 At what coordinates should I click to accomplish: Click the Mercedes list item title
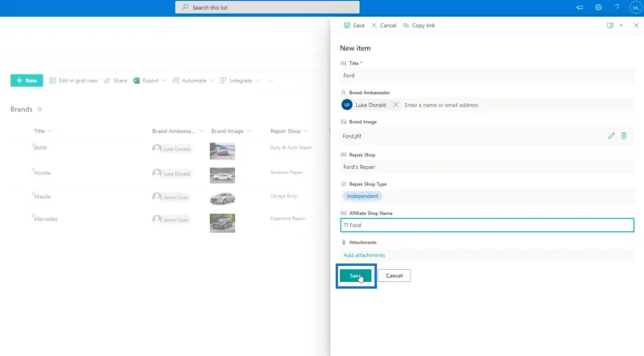coord(46,219)
